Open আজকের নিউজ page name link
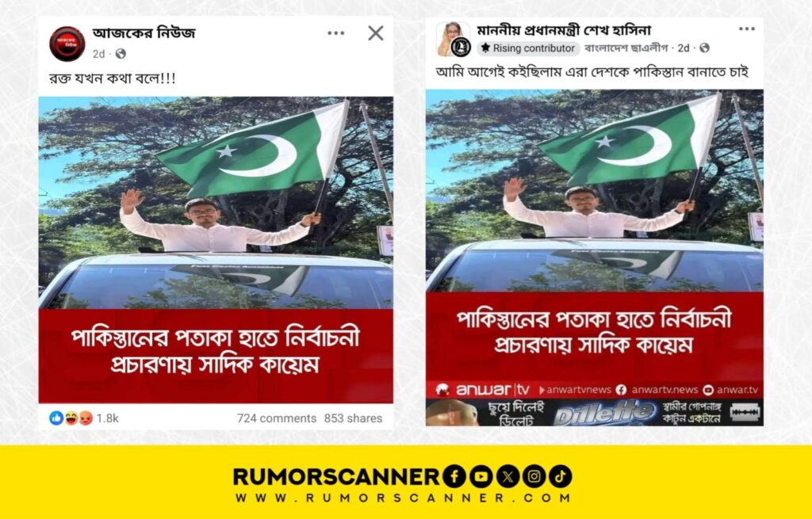812x519 pixels. click(144, 32)
